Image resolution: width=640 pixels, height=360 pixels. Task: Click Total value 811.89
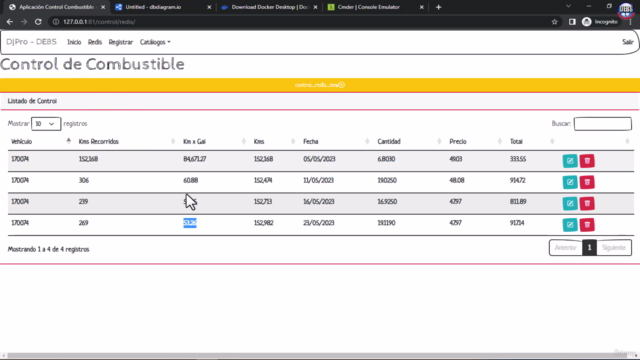(x=518, y=202)
